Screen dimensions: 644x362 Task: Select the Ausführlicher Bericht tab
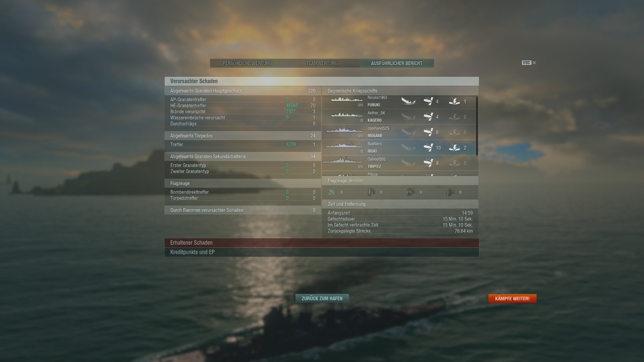(x=397, y=63)
